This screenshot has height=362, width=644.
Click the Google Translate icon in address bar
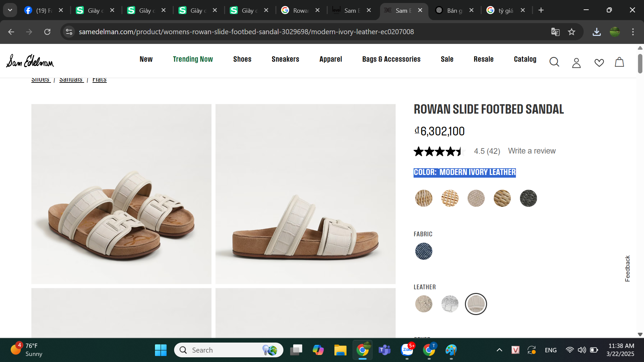pos(555,32)
